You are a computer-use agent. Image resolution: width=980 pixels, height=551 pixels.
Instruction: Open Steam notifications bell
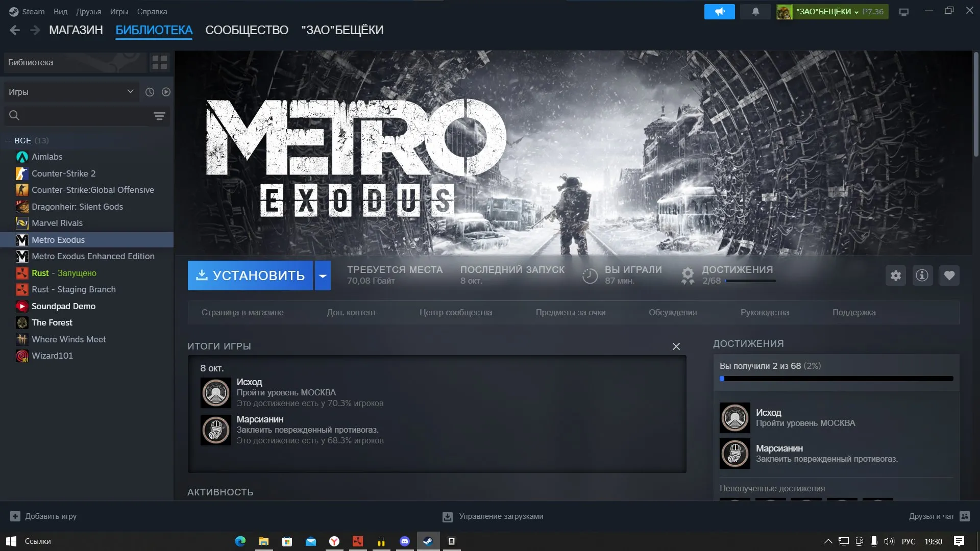click(755, 11)
